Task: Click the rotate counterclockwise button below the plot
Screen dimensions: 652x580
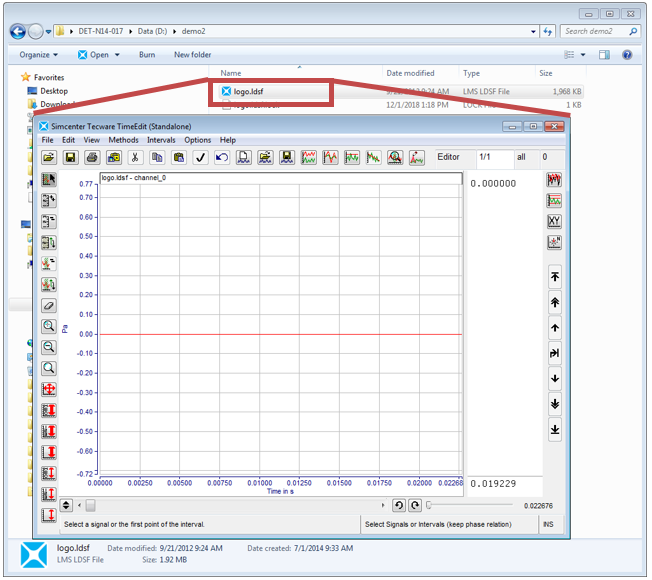Action: (x=399, y=506)
